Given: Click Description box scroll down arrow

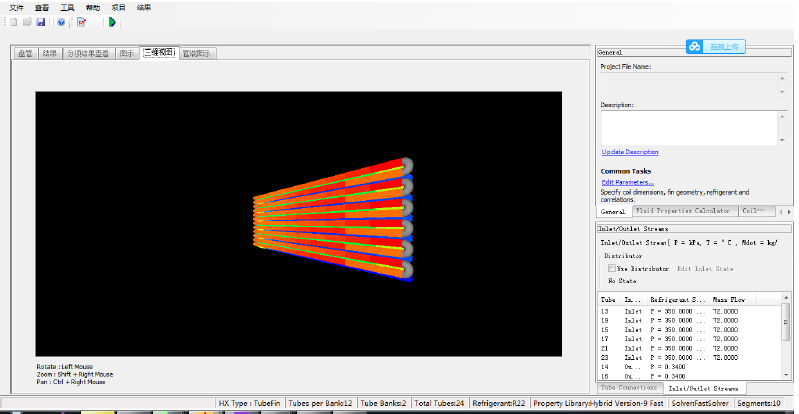Looking at the screenshot, I should pos(782,140).
